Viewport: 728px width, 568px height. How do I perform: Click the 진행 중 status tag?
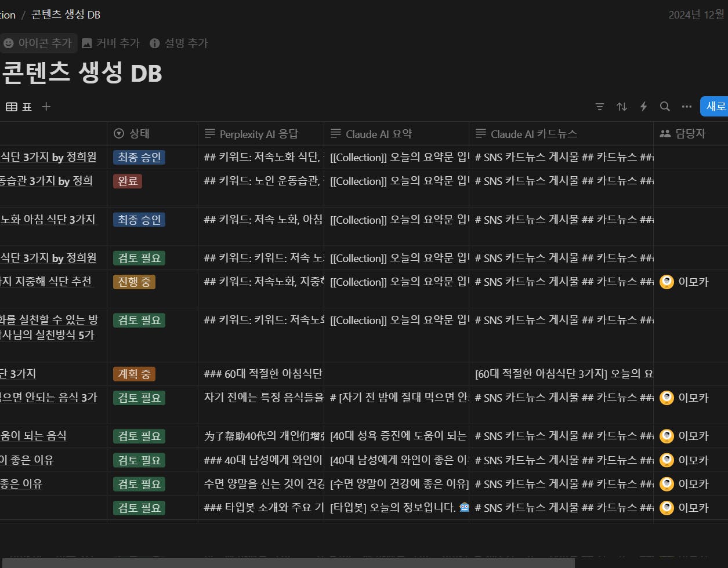click(x=134, y=282)
